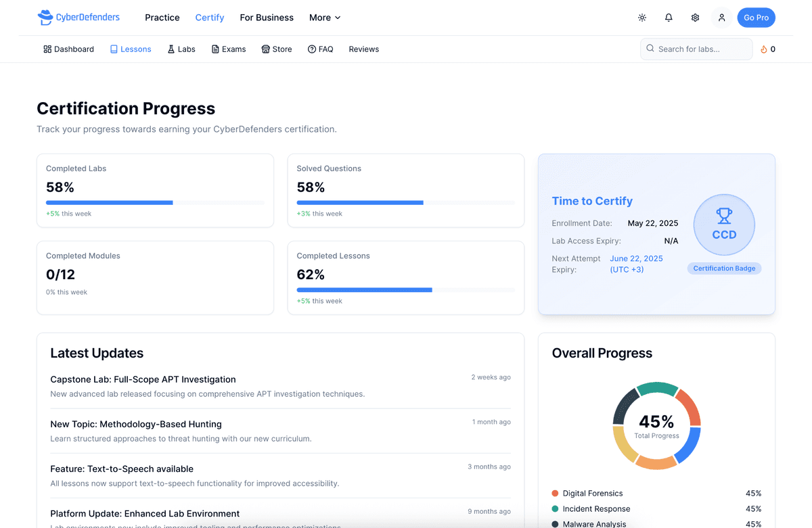Click the Malware Analysis dark legend dot
This screenshot has height=528, width=812.
[556, 525]
